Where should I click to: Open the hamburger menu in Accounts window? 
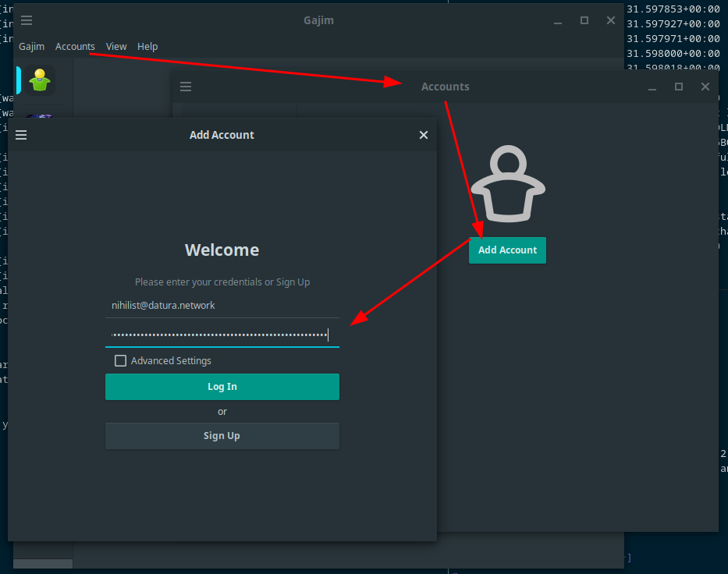click(186, 87)
